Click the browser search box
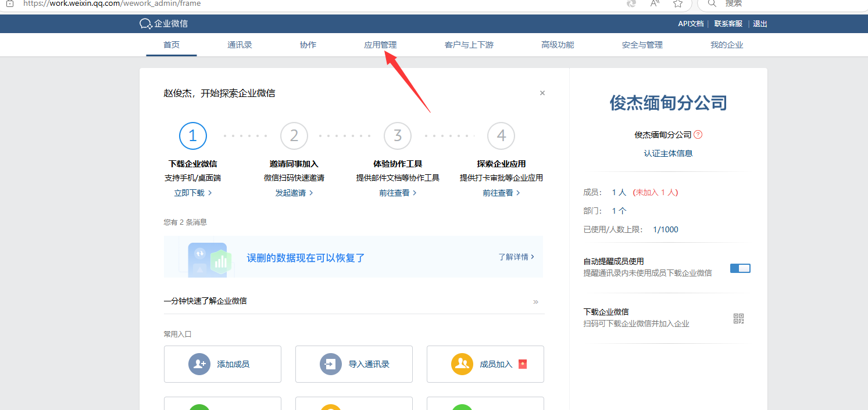The width and height of the screenshot is (868, 410). tap(783, 4)
